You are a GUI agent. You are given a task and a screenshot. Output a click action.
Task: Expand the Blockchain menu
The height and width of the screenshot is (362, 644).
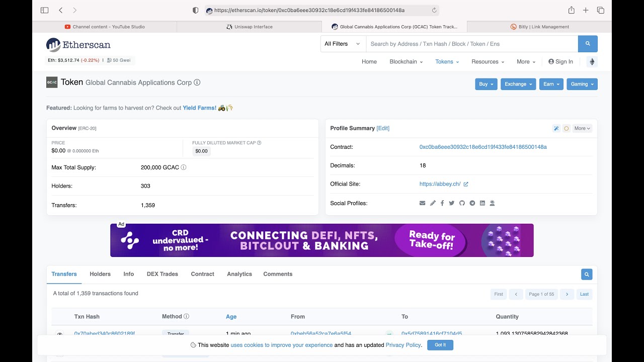point(406,61)
